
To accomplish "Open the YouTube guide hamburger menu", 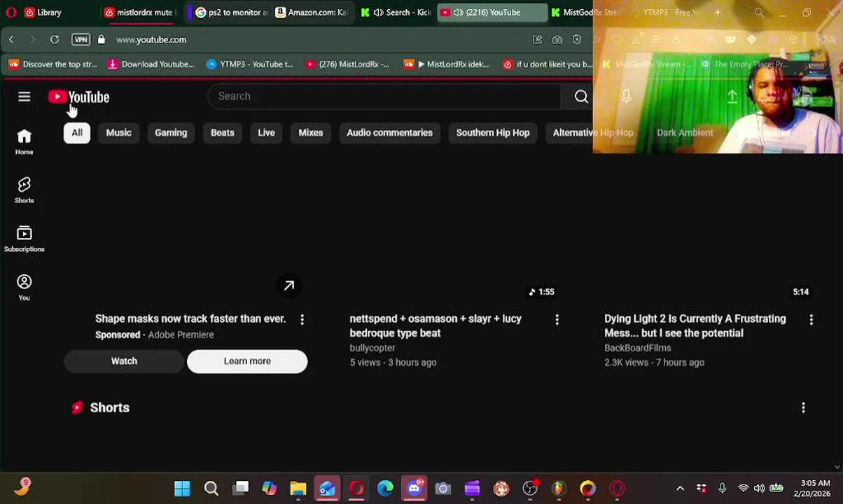I will coord(24,97).
